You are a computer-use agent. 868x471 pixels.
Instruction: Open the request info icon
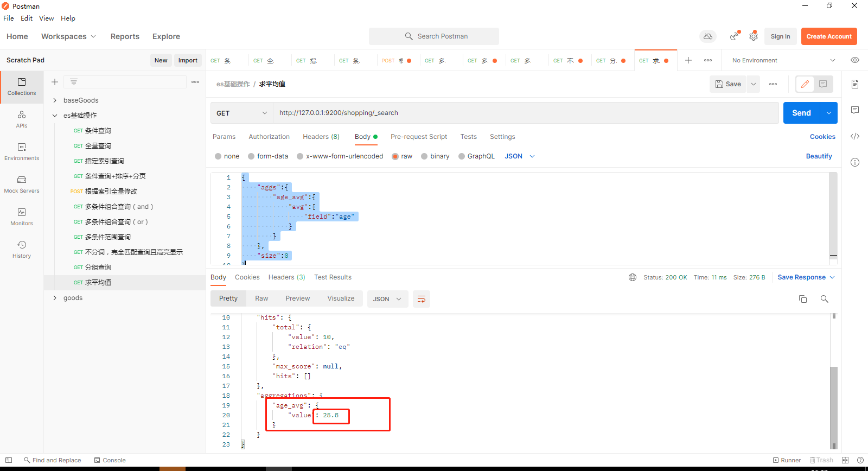(855, 162)
